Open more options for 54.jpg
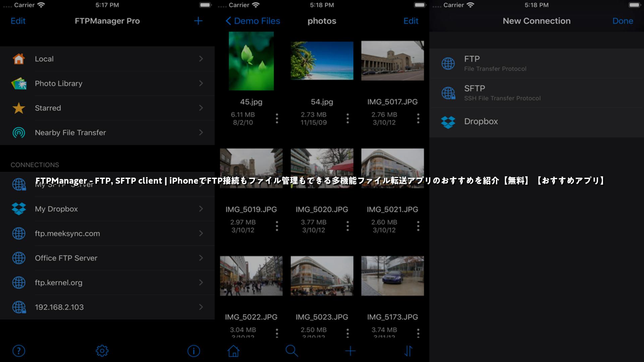 point(347,118)
